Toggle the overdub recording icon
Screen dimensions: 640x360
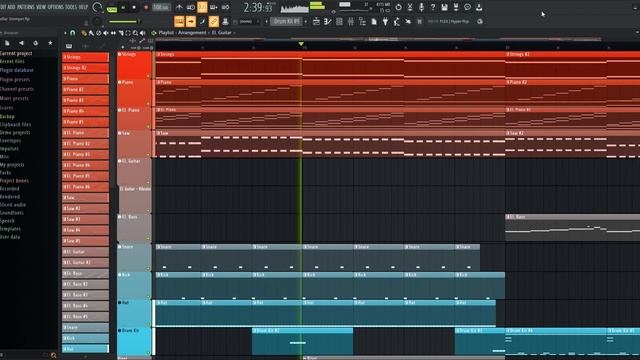213,7
